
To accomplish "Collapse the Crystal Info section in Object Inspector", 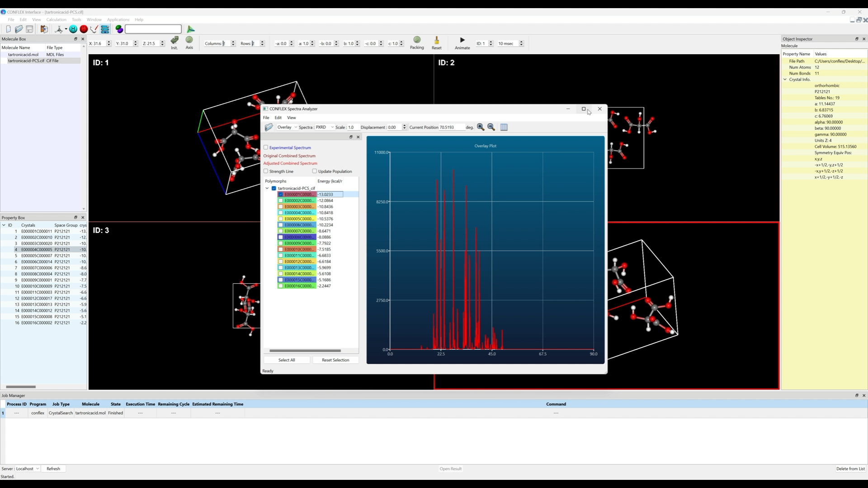I will click(785, 79).
